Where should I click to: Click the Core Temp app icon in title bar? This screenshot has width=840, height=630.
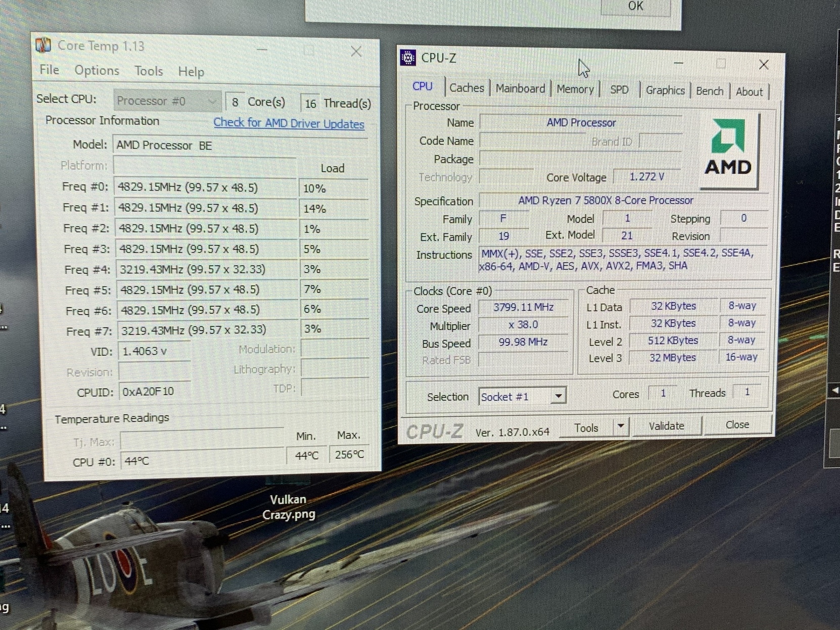tap(43, 45)
